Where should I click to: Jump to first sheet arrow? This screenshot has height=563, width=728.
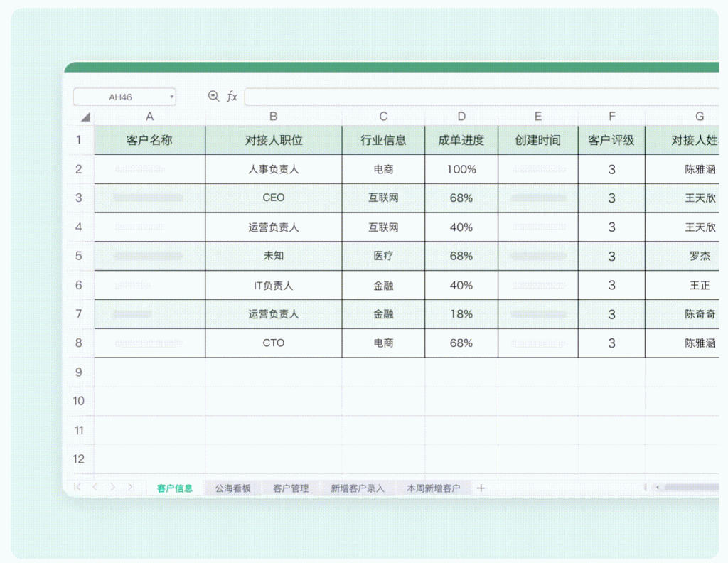(x=77, y=488)
